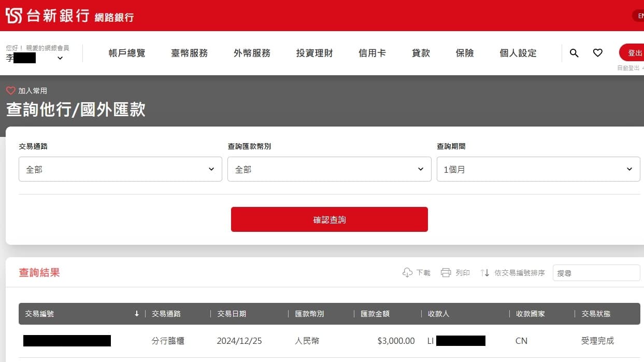This screenshot has height=362, width=644.
Task: Click the 下載 download cloud icon
Action: point(408,272)
